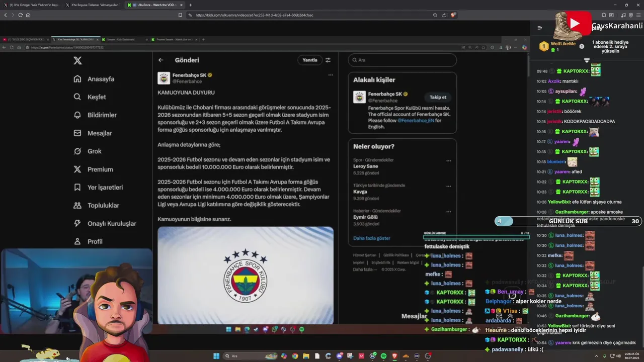644x362 pixels.
Task: Open Topluluklar communities in sidebar
Action: pyautogui.click(x=96, y=206)
